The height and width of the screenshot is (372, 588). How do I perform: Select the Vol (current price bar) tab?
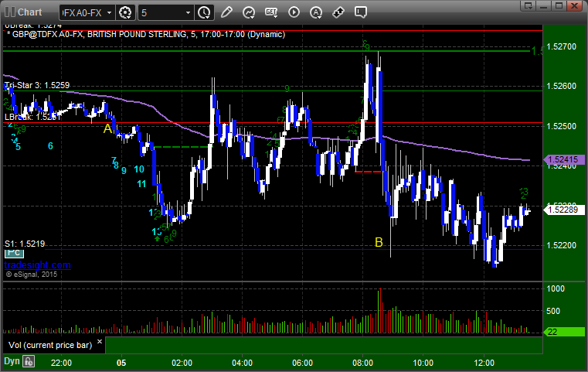pyautogui.click(x=50, y=344)
